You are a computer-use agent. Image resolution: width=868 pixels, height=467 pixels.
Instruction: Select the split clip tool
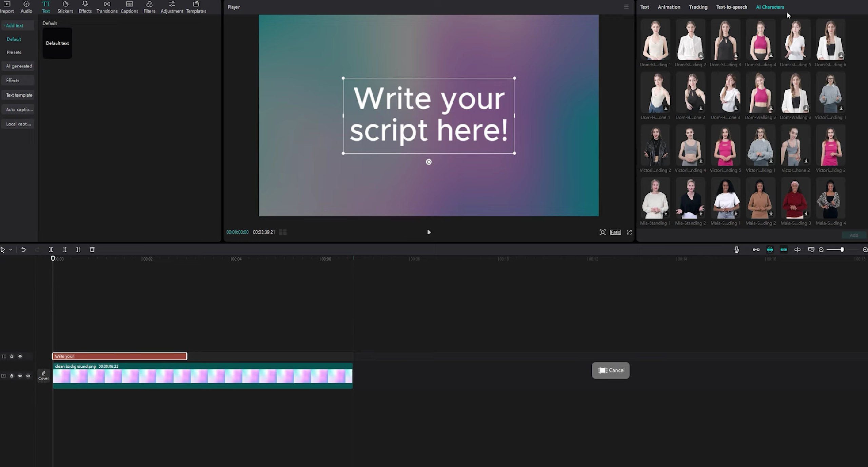click(x=51, y=250)
